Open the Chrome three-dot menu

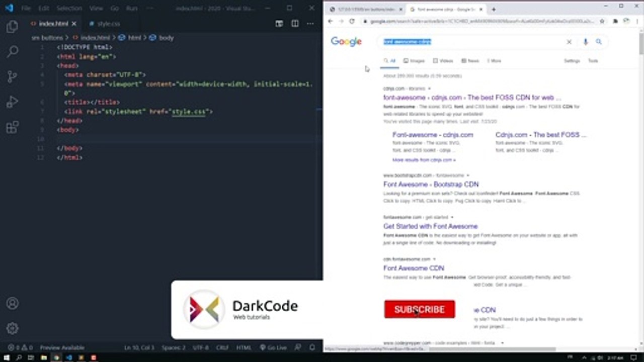click(636, 21)
